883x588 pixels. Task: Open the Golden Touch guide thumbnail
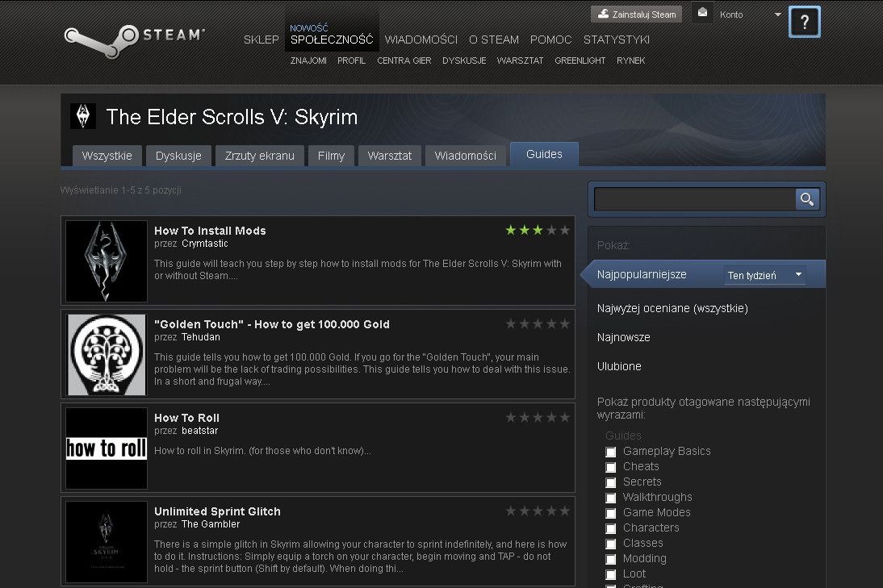[107, 354]
